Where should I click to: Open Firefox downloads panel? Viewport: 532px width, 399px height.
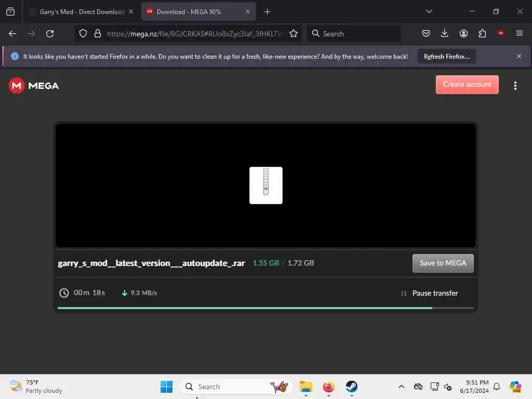[x=445, y=33]
